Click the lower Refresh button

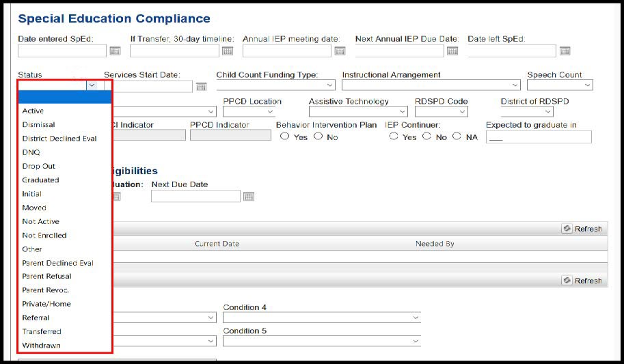pyautogui.click(x=582, y=281)
